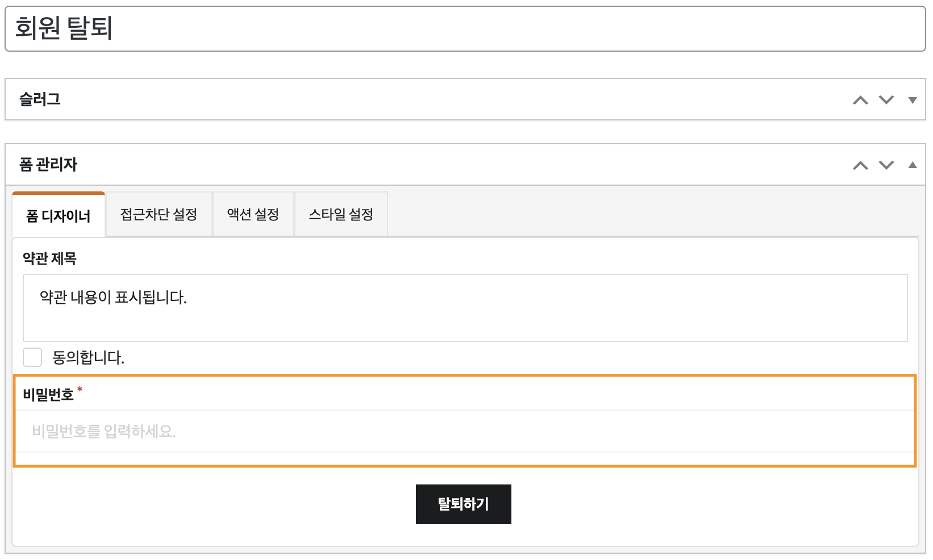Screen dimensions: 933x560
Task: Check the 동의합니다 checkbox
Action: [32, 357]
